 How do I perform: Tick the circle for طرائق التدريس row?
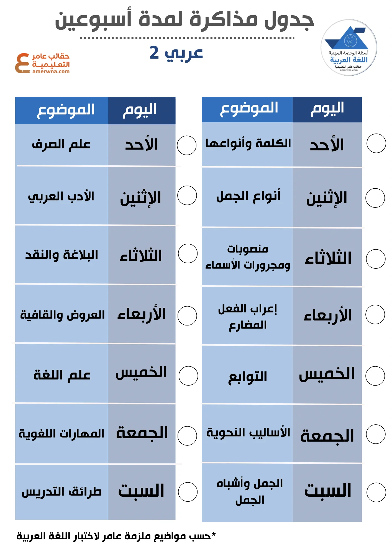click(188, 492)
